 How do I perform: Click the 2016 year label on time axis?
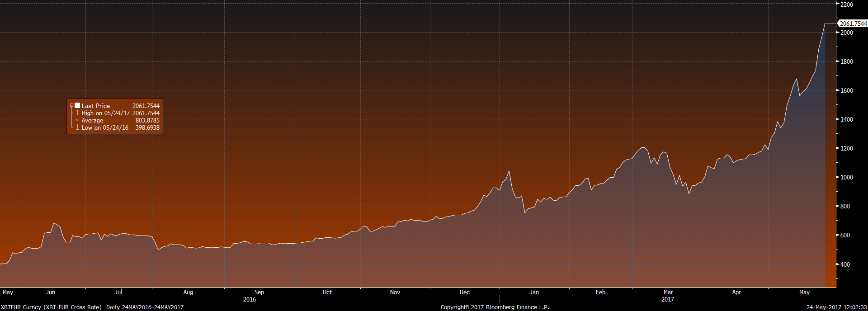tap(250, 299)
